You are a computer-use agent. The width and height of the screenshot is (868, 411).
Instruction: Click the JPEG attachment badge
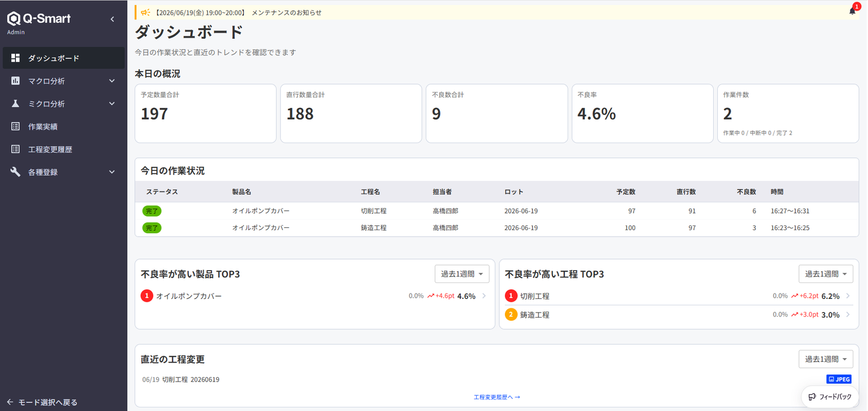839,379
